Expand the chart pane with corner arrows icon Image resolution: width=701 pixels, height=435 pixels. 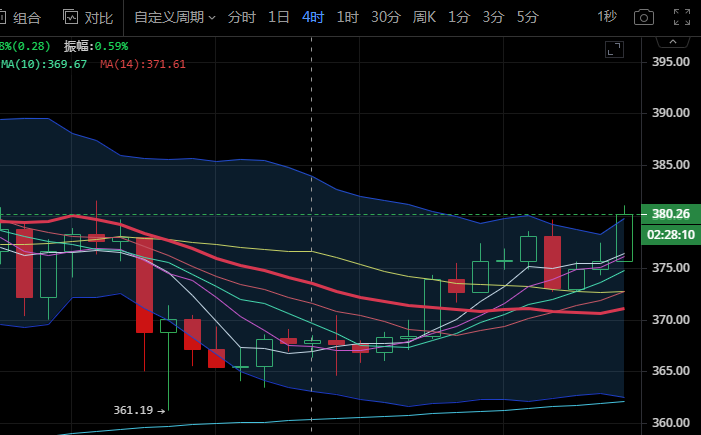tap(614, 49)
